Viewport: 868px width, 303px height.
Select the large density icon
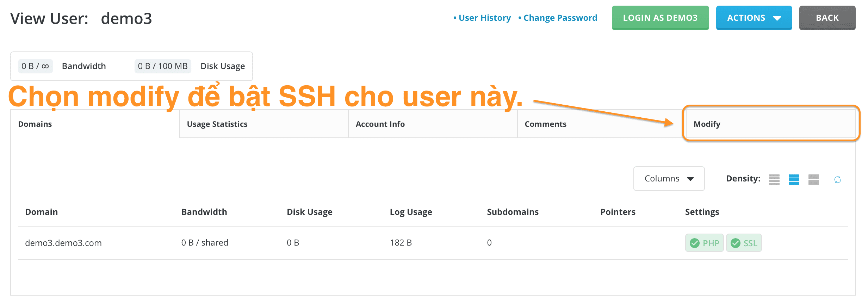813,179
